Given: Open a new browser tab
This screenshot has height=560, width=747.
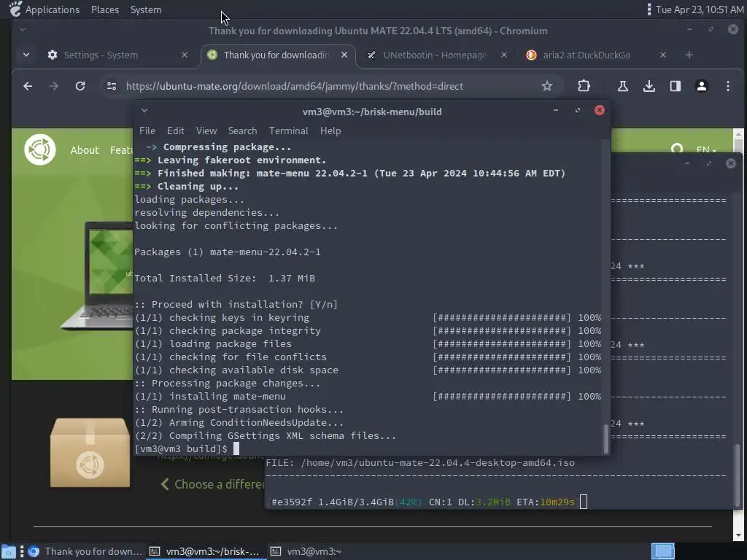Looking at the screenshot, I should 689,55.
